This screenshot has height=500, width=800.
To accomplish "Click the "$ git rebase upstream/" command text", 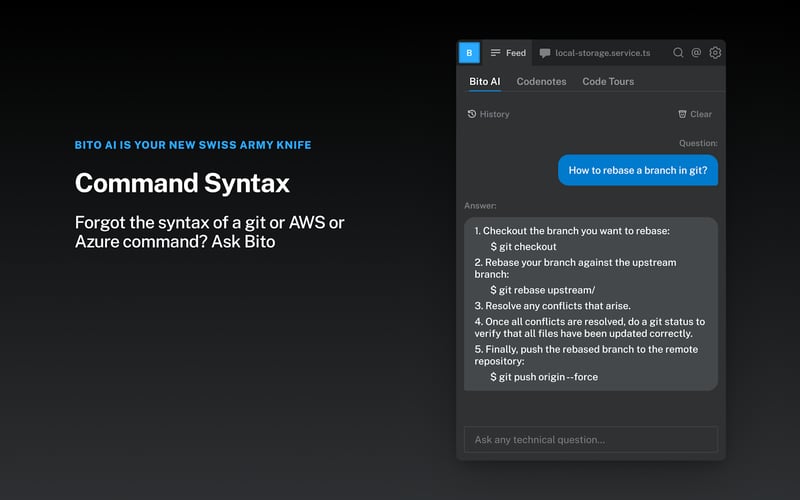I will click(x=542, y=290).
